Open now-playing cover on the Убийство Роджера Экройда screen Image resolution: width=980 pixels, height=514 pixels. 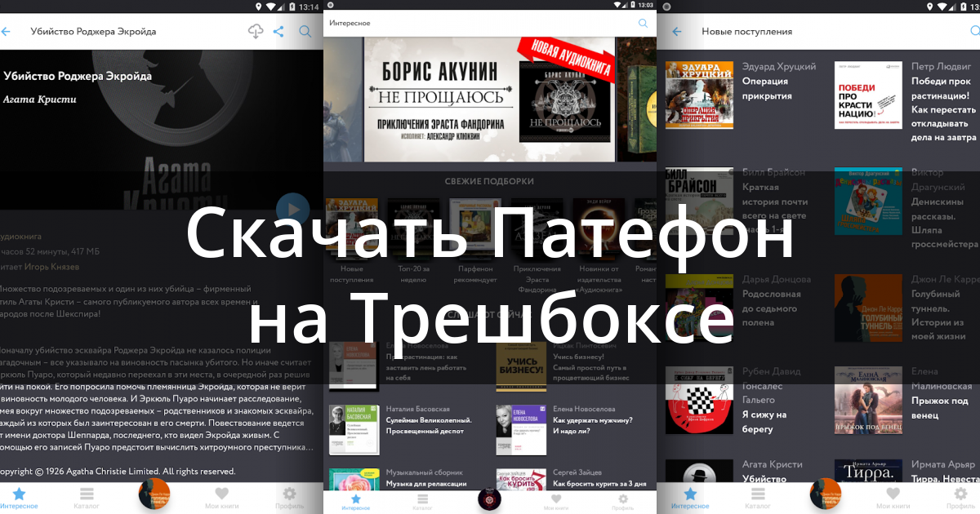pos(154,495)
